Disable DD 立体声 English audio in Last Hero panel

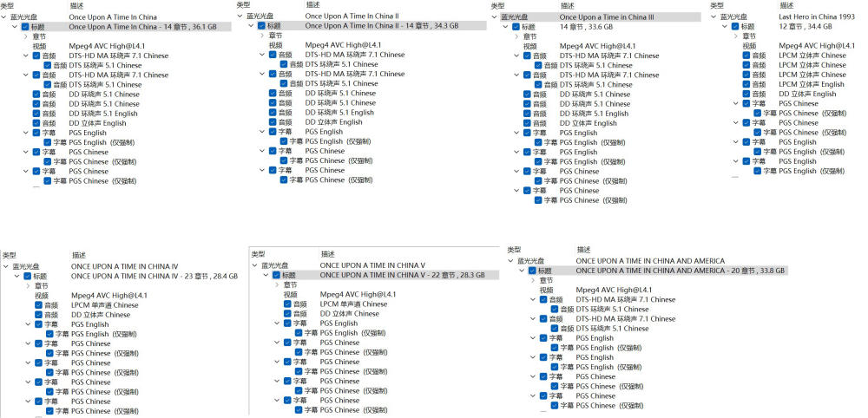(x=746, y=94)
